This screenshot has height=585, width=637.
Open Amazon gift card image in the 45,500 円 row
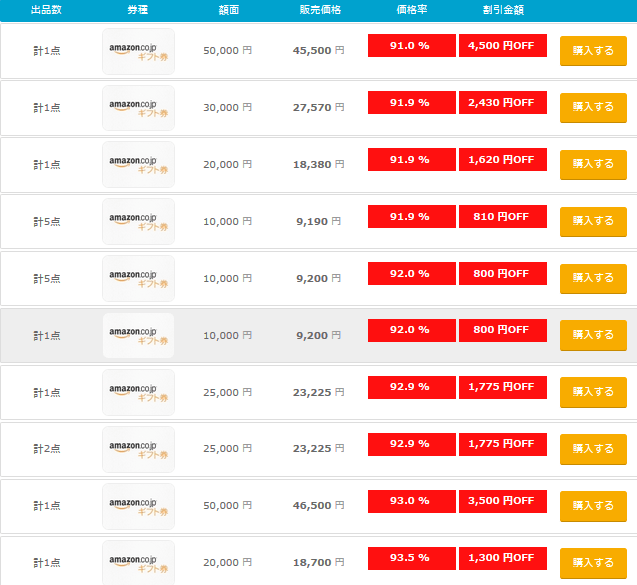pos(139,51)
